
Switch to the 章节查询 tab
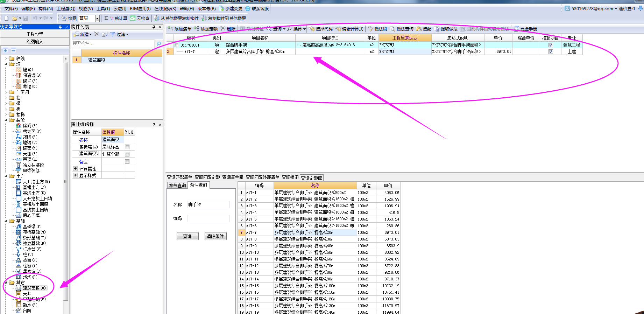click(177, 186)
